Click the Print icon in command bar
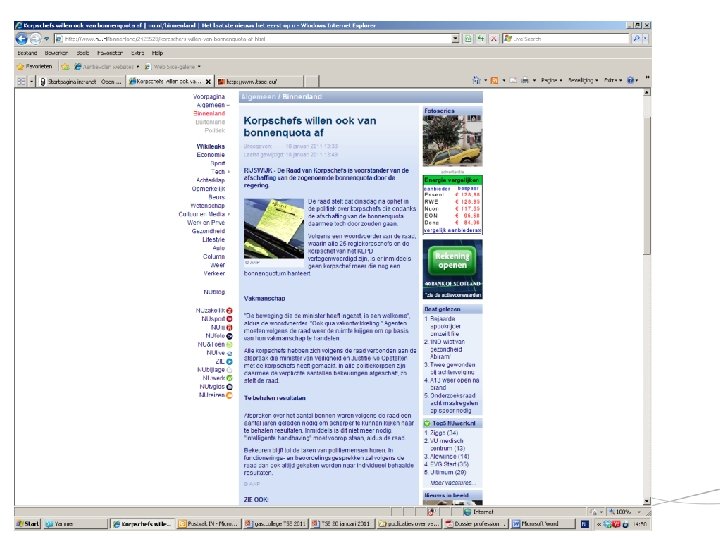The width and height of the screenshot is (720, 540). tap(524, 80)
